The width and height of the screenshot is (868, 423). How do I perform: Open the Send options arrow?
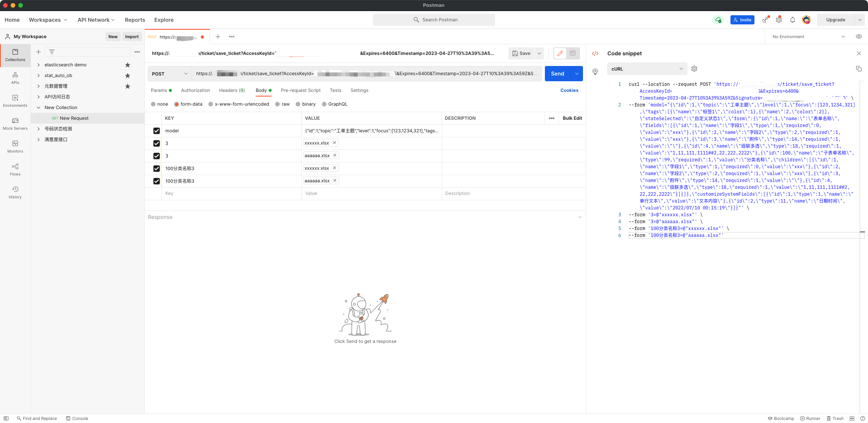pyautogui.click(x=577, y=74)
